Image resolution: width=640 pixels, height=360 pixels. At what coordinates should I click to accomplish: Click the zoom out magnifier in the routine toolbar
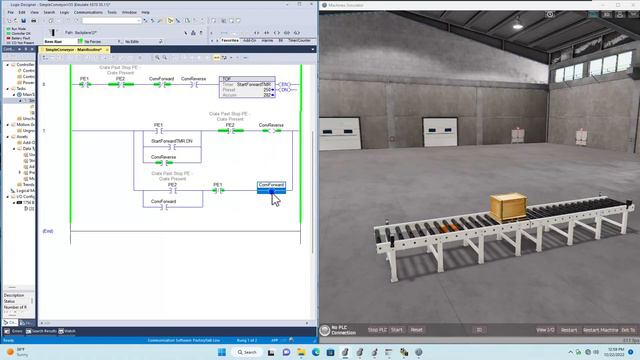click(x=165, y=58)
